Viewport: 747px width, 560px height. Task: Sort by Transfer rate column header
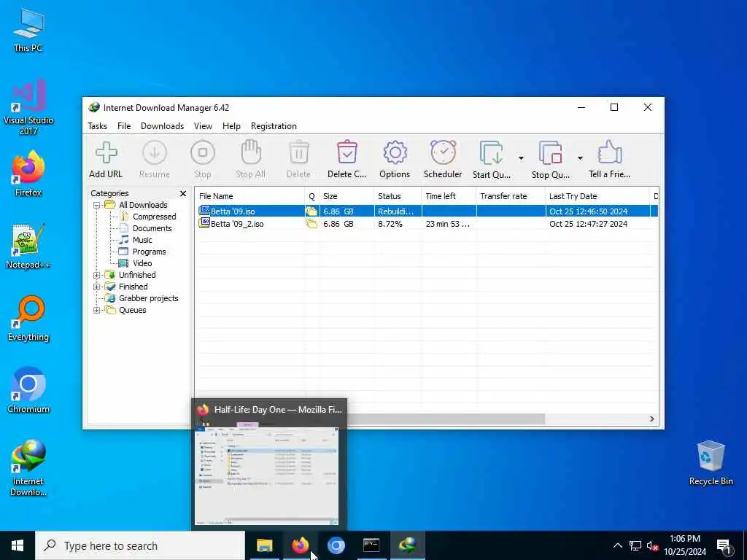510,196
